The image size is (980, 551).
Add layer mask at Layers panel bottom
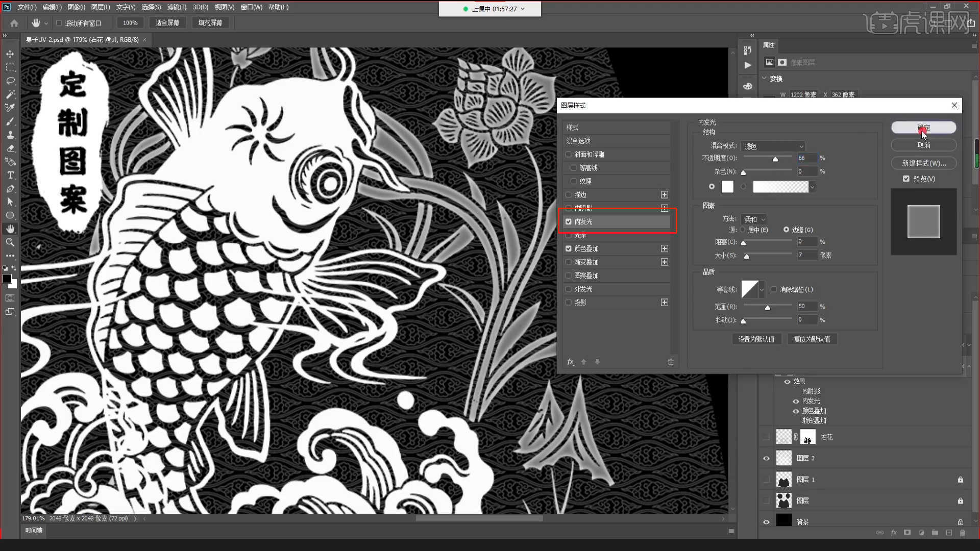click(x=907, y=533)
